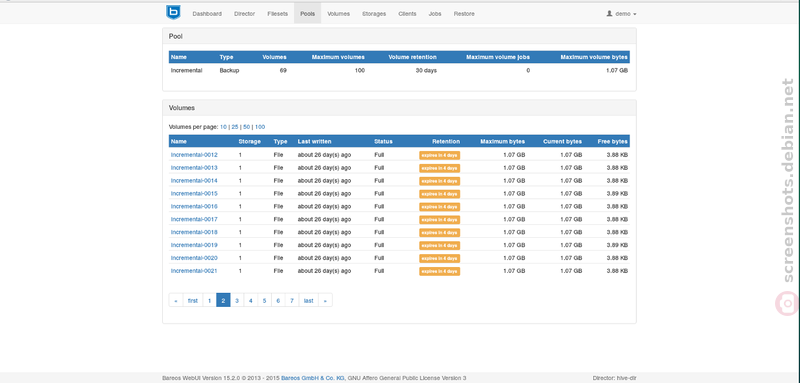Click the 'first' pagination button
The height and width of the screenshot is (383, 800).
tap(193, 300)
